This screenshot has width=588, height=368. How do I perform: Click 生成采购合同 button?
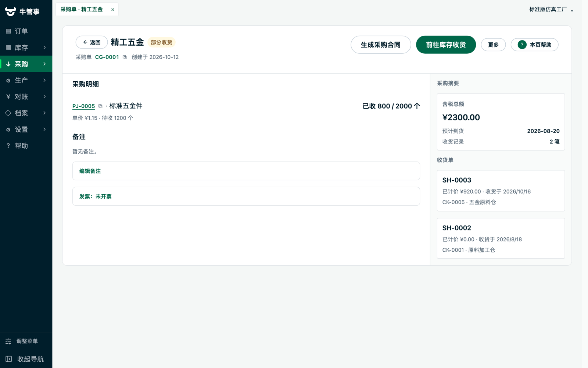click(x=381, y=45)
